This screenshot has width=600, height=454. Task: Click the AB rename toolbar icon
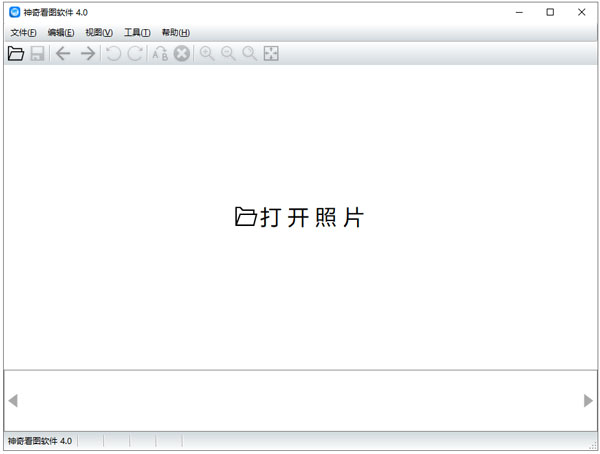pos(160,54)
